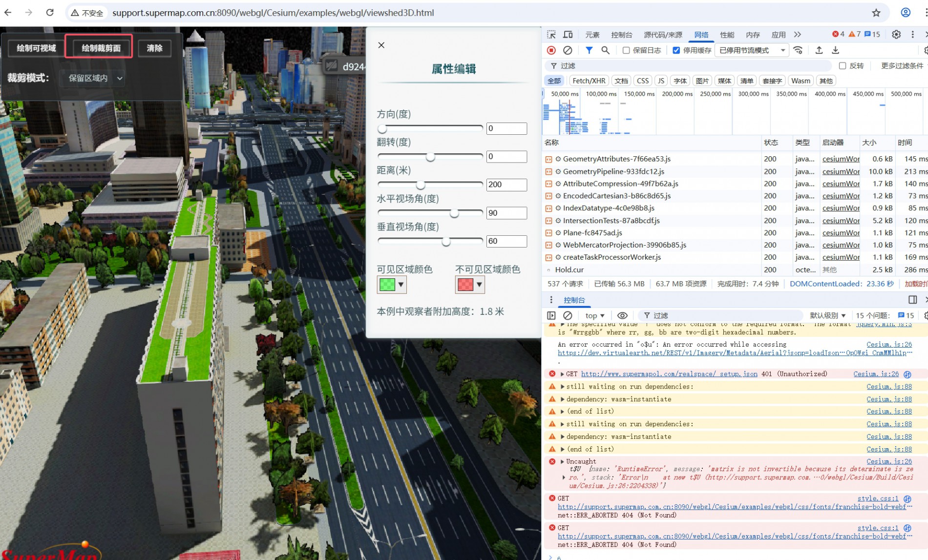Check the 反转 filter checkbox

pyautogui.click(x=843, y=66)
